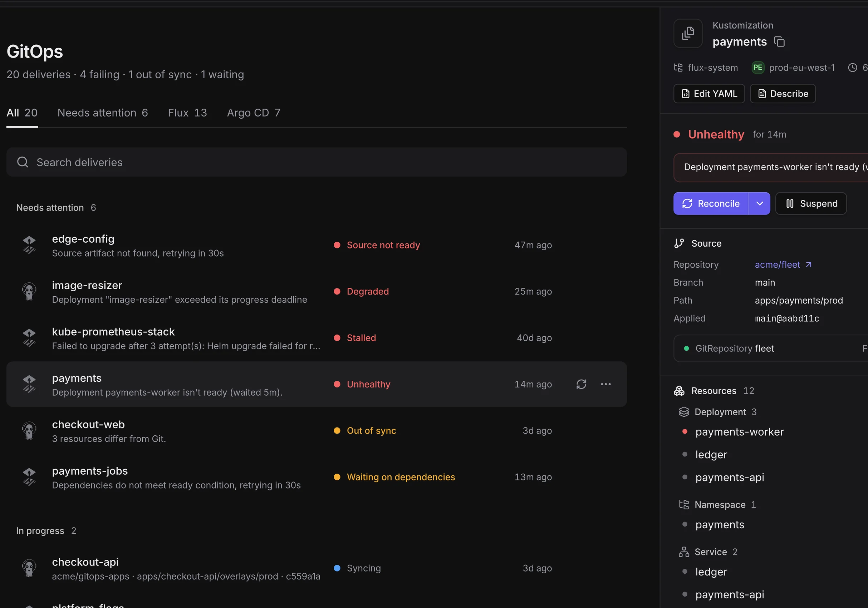Click the Argo icon beside checkout-web
The image size is (868, 608).
[x=29, y=431]
